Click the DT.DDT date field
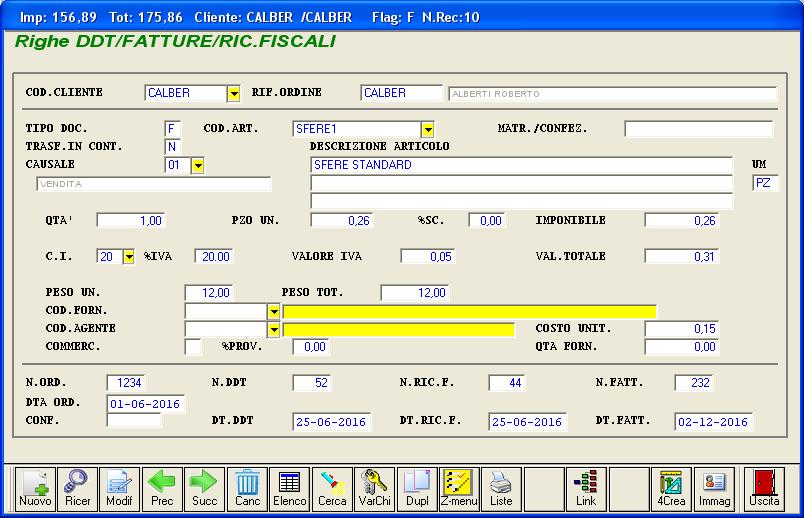 [332, 422]
